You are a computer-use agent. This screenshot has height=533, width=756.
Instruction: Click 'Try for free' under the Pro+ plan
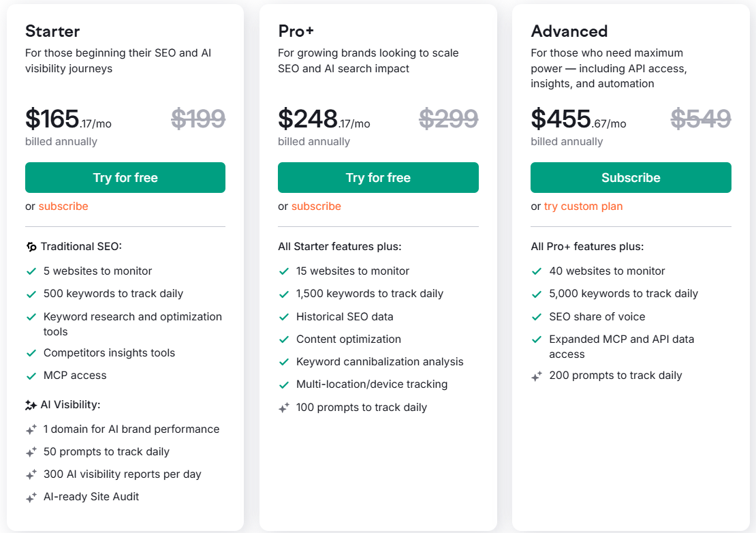click(377, 177)
